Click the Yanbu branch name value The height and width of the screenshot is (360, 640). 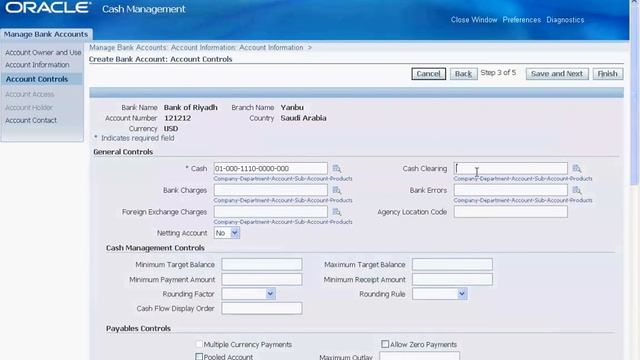(x=292, y=107)
